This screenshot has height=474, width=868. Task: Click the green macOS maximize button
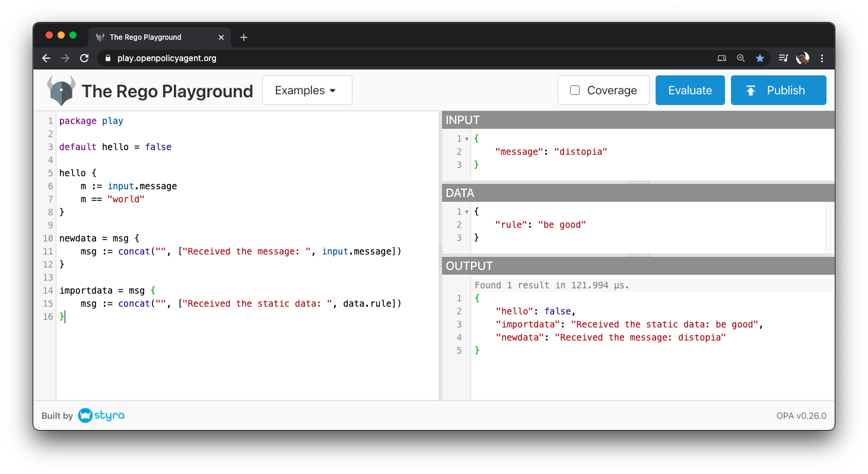tap(73, 35)
